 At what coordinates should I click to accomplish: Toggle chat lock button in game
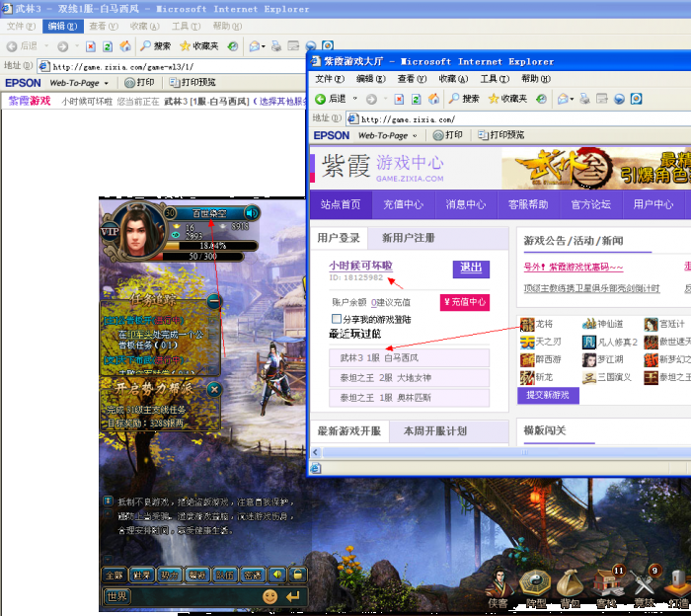point(298,575)
